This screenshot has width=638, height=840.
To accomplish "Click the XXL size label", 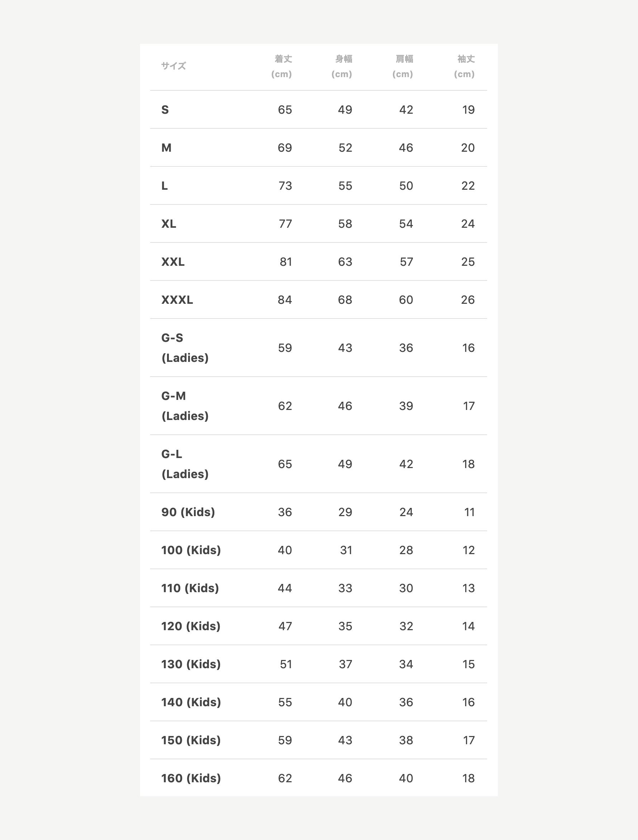I will (173, 262).
